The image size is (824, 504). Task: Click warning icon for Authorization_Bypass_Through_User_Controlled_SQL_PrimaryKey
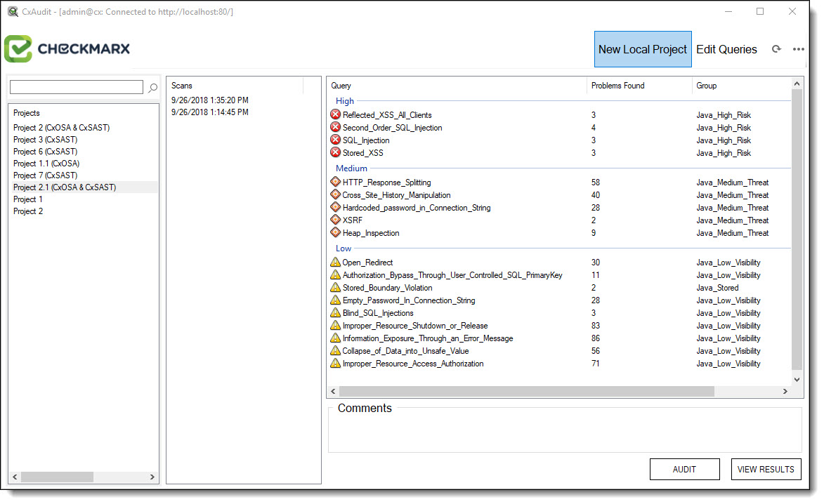[335, 274]
